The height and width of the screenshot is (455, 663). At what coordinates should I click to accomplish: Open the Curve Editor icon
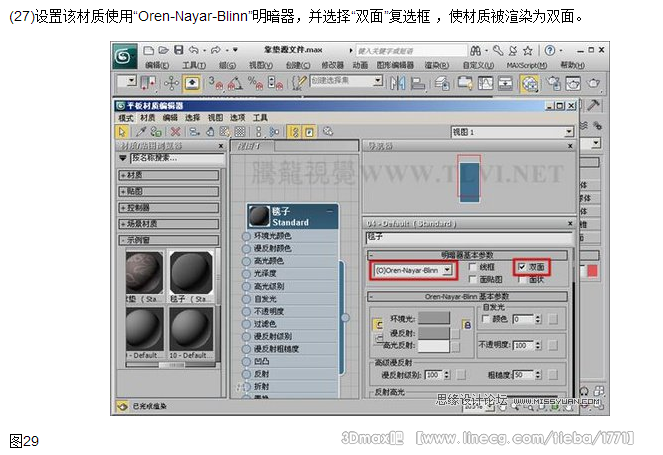pos(485,83)
